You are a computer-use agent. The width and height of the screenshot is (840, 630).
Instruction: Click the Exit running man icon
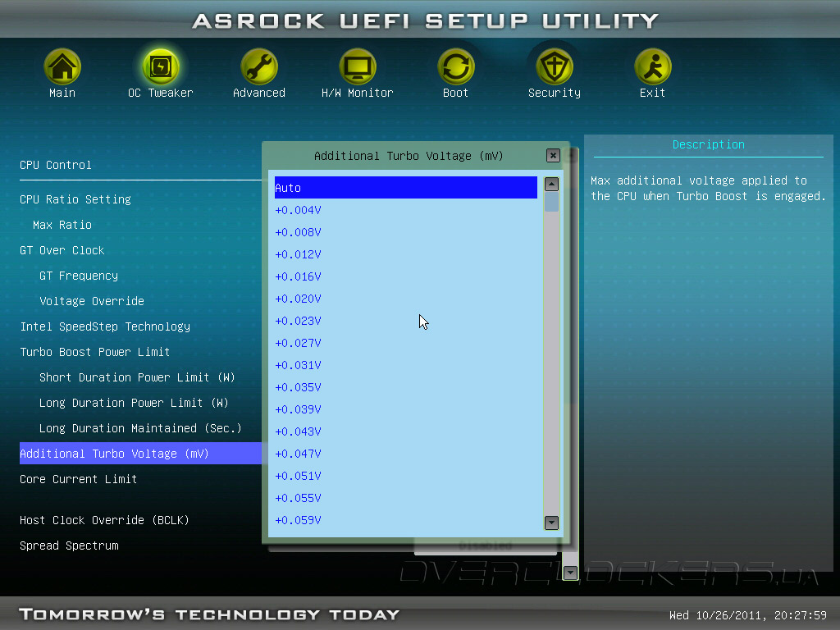pyautogui.click(x=652, y=67)
